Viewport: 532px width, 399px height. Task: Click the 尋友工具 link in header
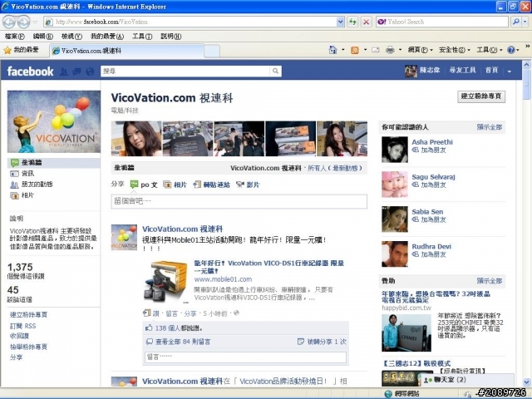pos(462,70)
